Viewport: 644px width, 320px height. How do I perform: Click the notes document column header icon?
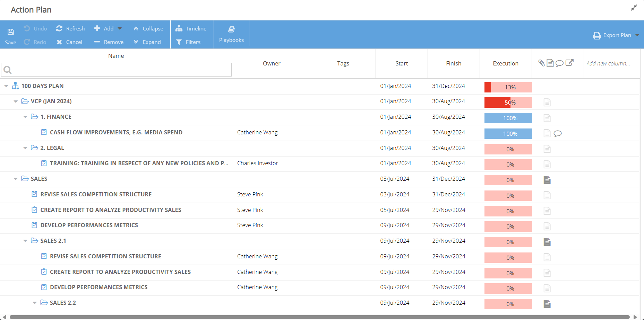pos(550,63)
